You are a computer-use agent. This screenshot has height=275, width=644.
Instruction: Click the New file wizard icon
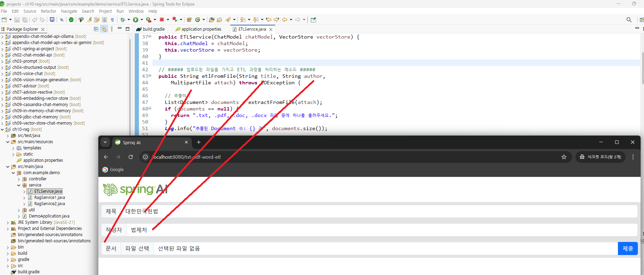point(4,20)
